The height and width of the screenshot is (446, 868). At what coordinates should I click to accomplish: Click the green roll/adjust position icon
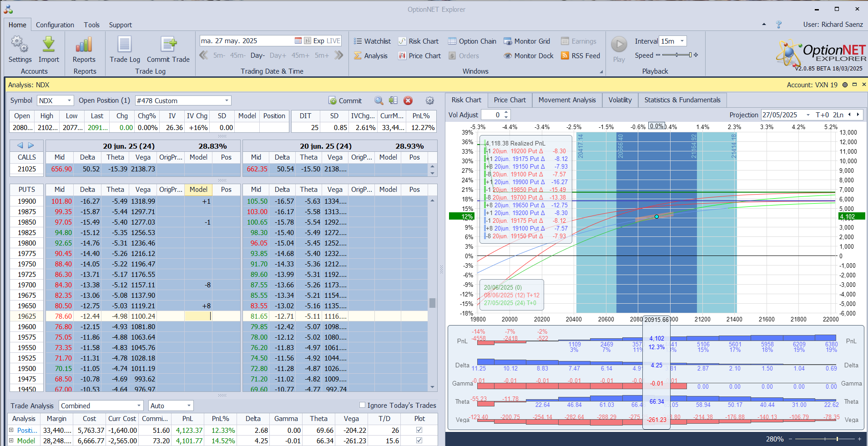click(394, 100)
